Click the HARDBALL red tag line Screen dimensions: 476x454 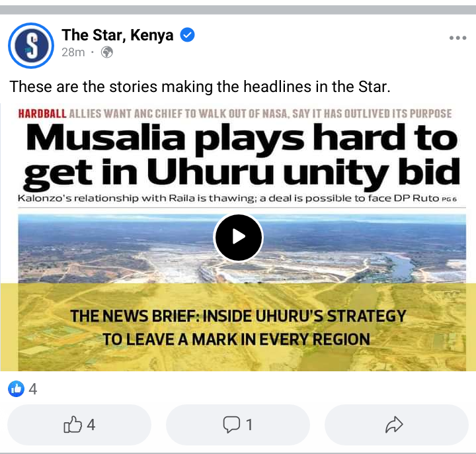pos(235,114)
